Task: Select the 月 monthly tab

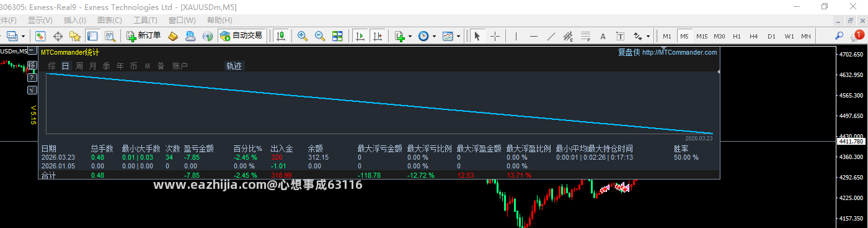Action: (93, 66)
